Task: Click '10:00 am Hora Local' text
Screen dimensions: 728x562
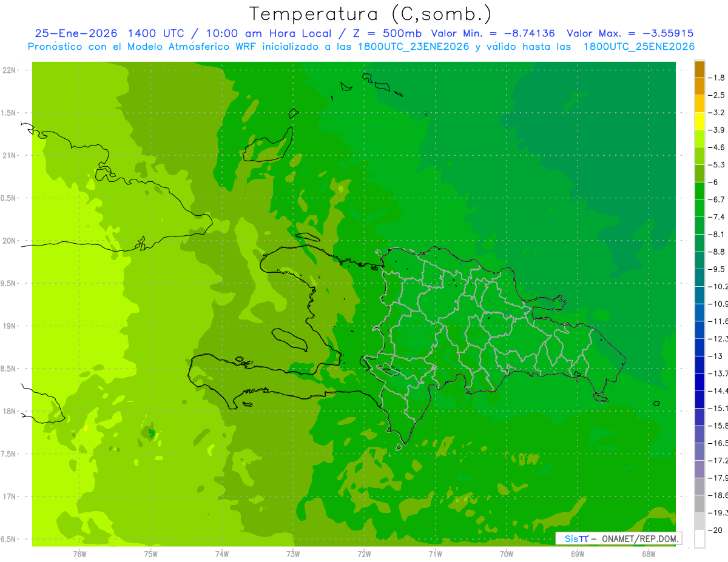Action: point(269,33)
